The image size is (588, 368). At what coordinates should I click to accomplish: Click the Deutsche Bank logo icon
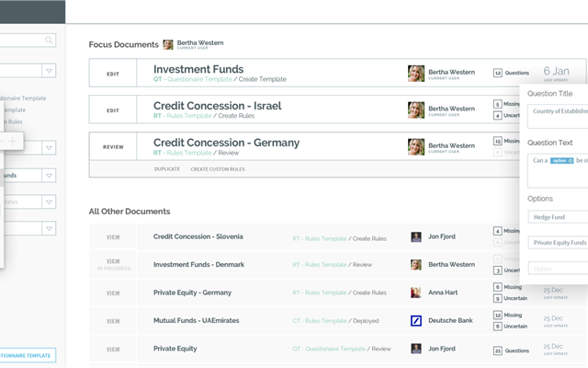416,321
